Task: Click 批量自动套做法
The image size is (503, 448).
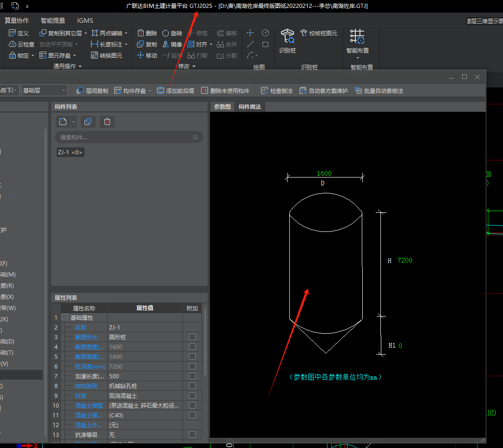Action: (x=379, y=91)
